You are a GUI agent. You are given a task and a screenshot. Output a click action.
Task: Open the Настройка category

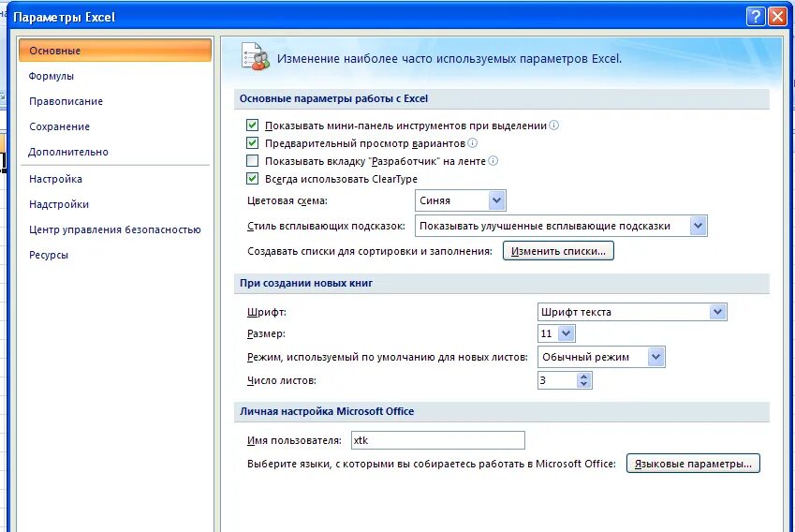[115, 179]
